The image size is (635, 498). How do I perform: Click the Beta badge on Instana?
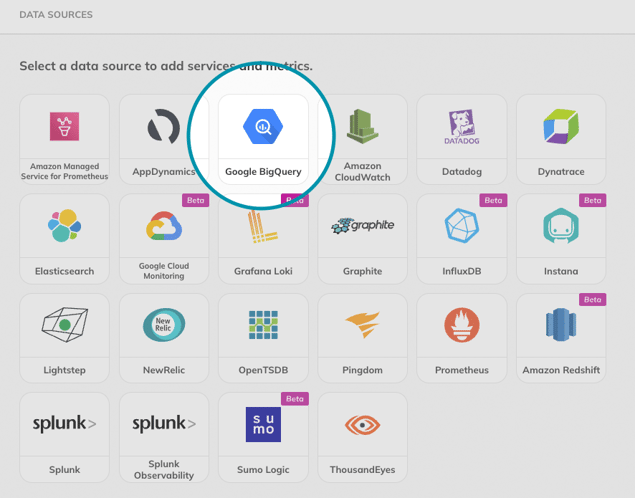592,200
